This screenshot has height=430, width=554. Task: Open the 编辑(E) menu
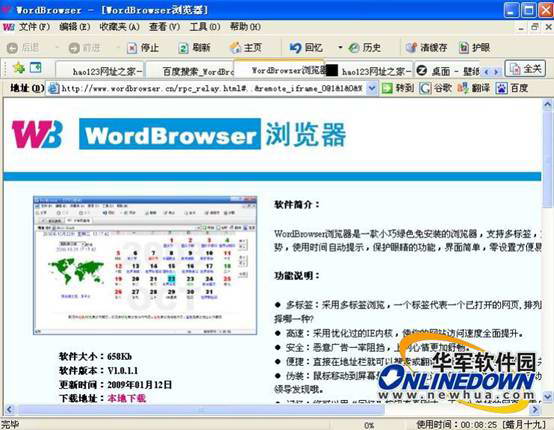[75, 27]
